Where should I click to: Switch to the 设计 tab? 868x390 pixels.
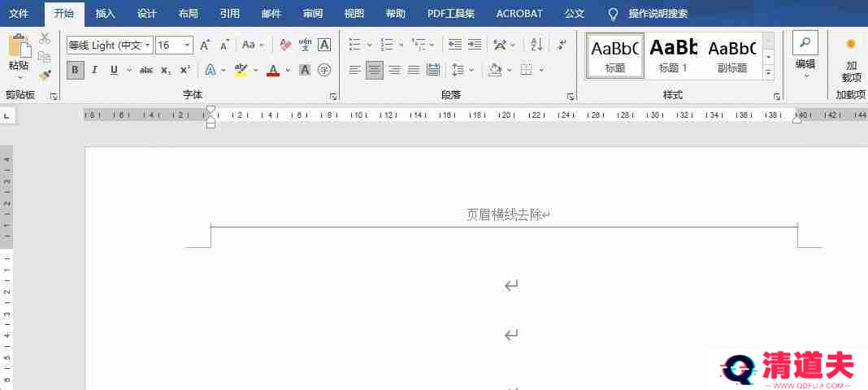click(146, 14)
